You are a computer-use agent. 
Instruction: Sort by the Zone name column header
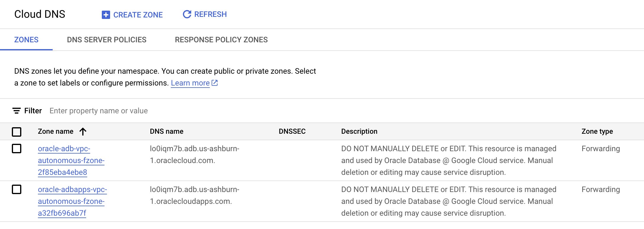[56, 131]
